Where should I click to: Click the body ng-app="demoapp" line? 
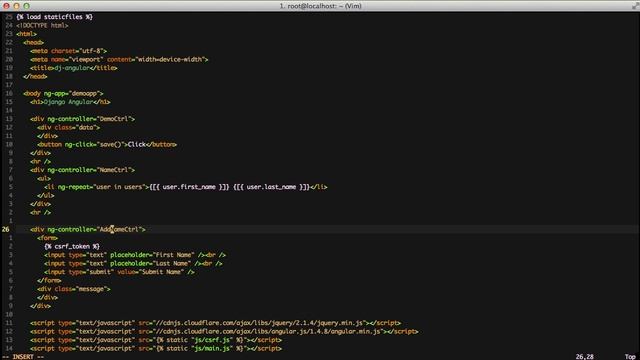(63, 93)
